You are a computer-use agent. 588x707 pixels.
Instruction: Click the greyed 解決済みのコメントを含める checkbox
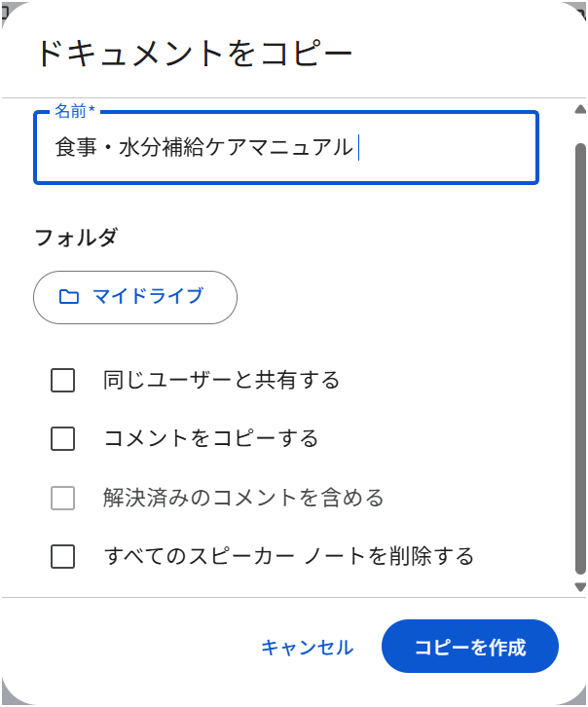pos(63,499)
